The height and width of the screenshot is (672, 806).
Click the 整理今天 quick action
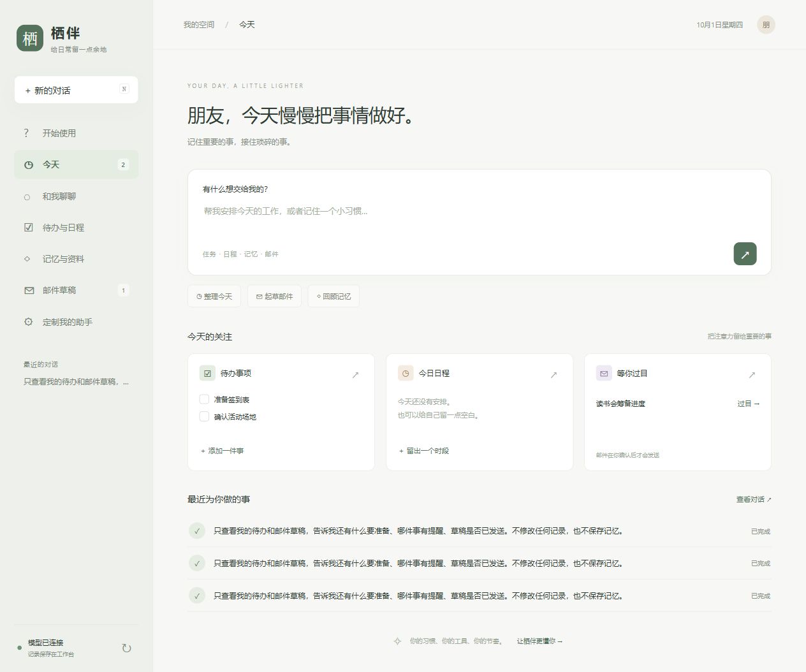214,296
